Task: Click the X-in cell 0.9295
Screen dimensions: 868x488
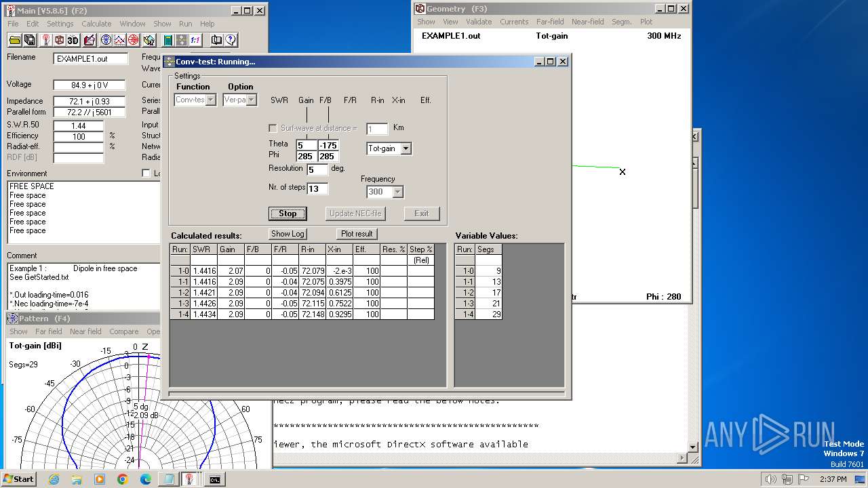Action: 339,314
